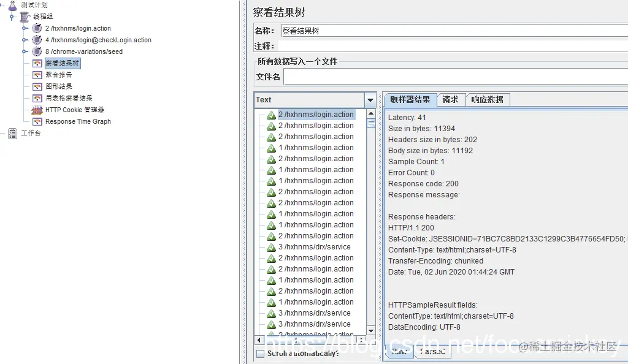This screenshot has height=364, width=628.
Task: Open the 聚合报告 listener icon
Action: (x=37, y=75)
